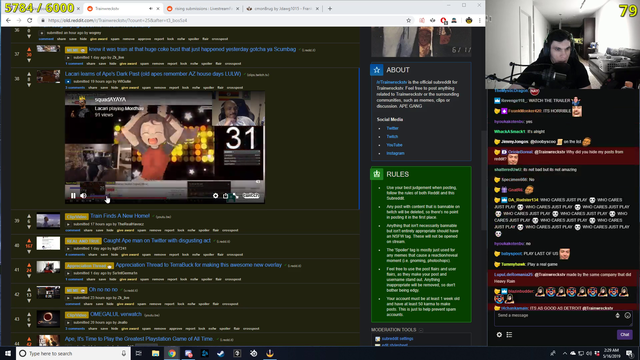Pause the embedded Twitch clip
Image resolution: width=640 pixels, height=360 pixels.
point(73,196)
